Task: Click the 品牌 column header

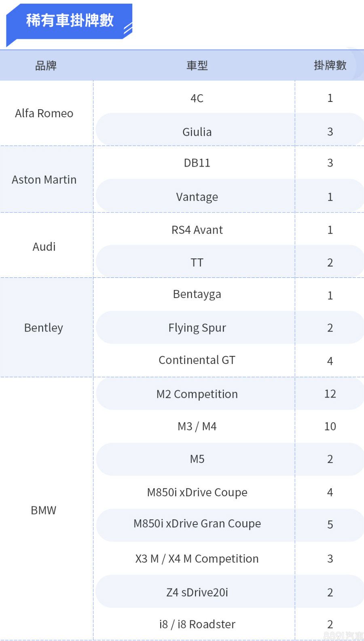Action: [46, 66]
